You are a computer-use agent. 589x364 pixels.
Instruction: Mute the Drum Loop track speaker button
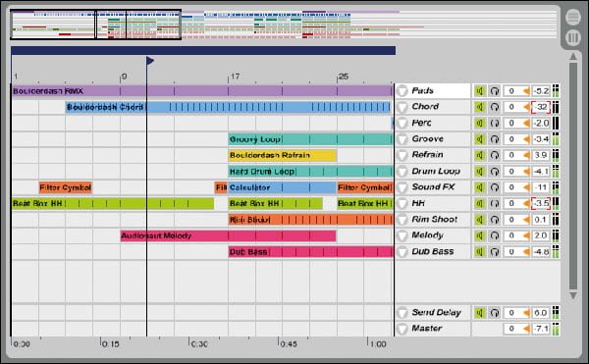click(480, 171)
